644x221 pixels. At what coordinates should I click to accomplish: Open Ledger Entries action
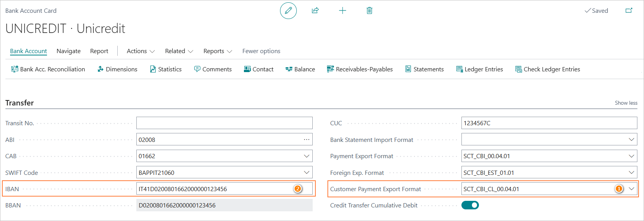(x=480, y=69)
